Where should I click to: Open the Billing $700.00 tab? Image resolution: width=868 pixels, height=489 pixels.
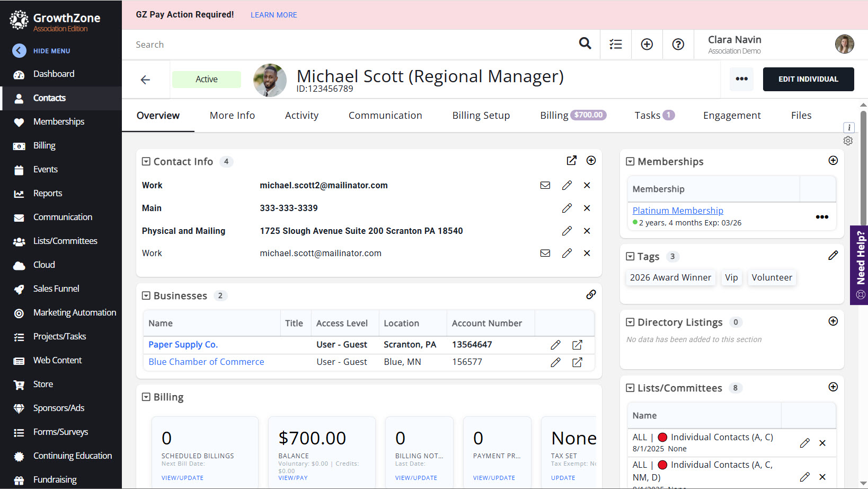coord(573,115)
